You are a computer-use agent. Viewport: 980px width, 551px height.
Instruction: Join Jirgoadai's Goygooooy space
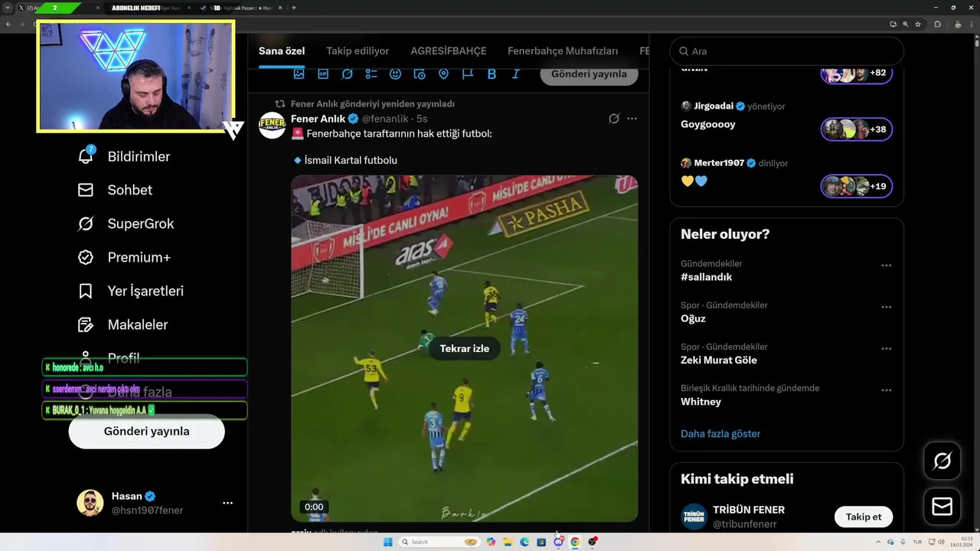[x=857, y=129]
